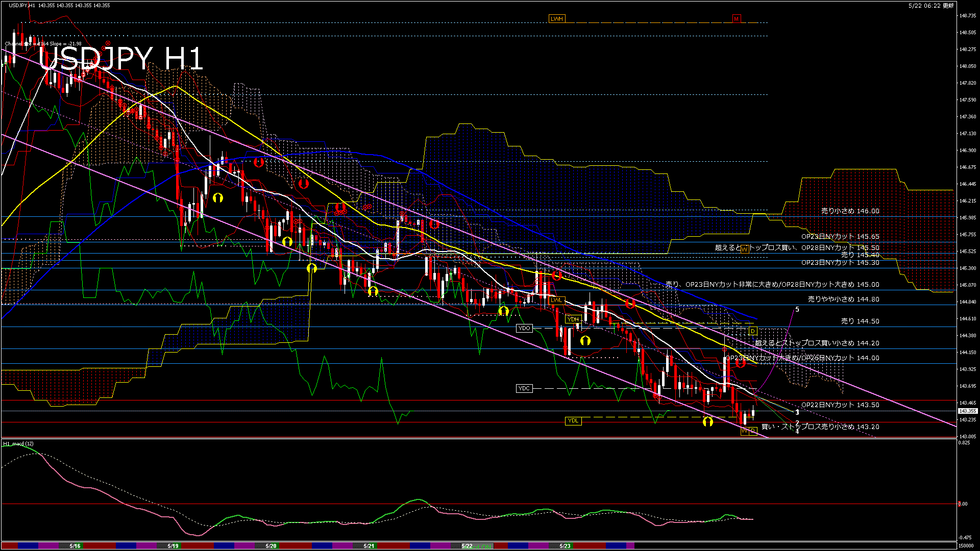
Task: Select the YDH yesterday-high label
Action: 573,319
